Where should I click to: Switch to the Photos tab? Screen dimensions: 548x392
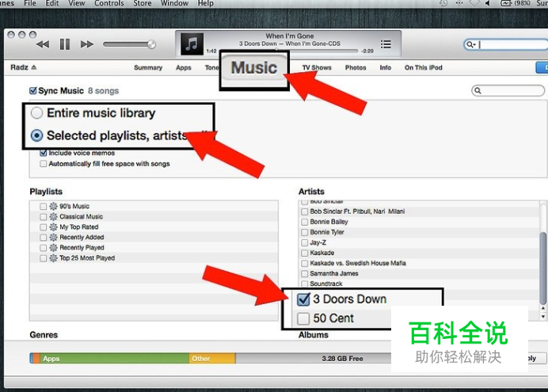pyautogui.click(x=356, y=67)
